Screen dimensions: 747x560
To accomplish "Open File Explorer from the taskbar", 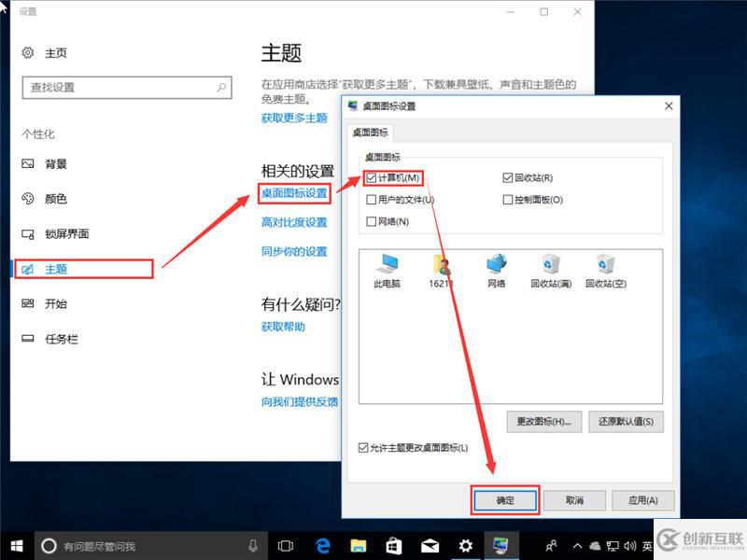I will [x=359, y=545].
